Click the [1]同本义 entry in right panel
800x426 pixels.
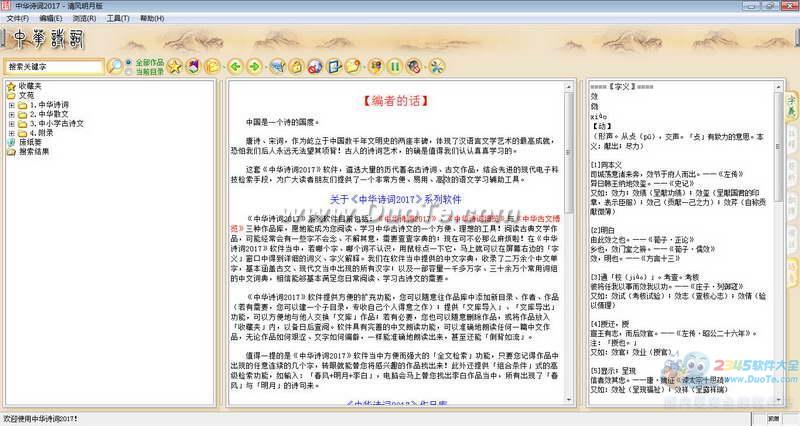(x=606, y=165)
